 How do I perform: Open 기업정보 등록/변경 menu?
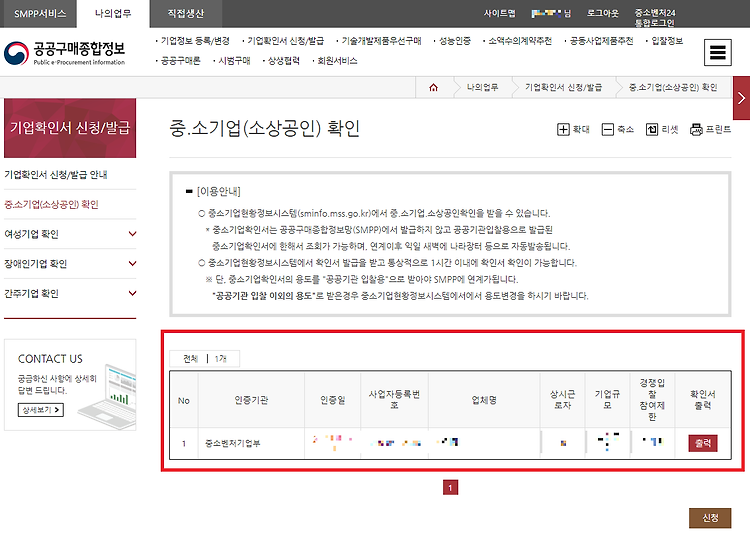(x=195, y=41)
